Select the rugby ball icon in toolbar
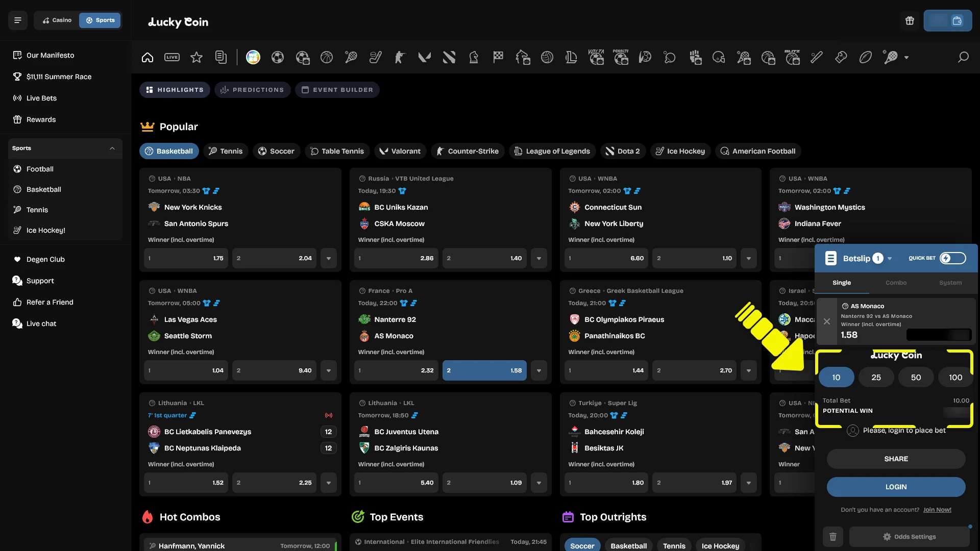980x551 pixels. pyautogui.click(x=866, y=57)
